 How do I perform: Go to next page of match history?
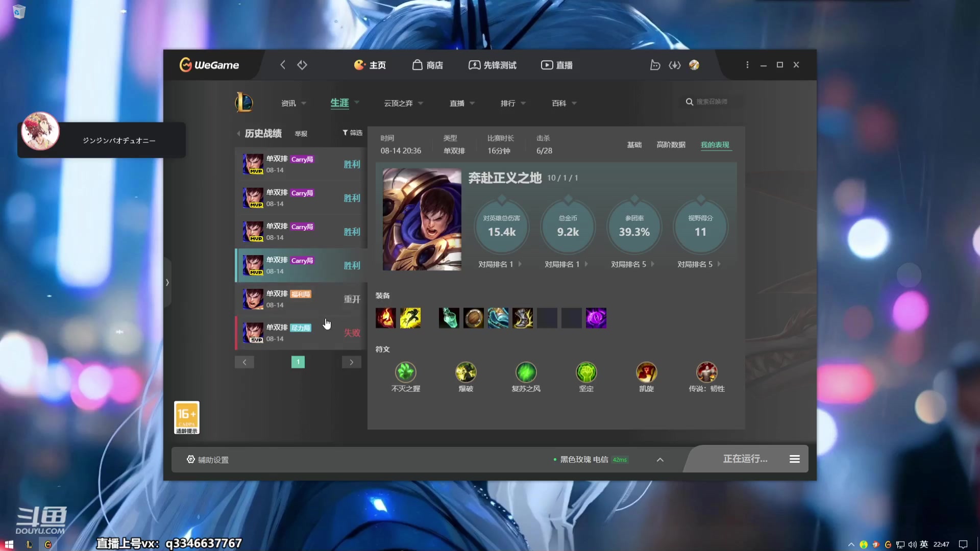pyautogui.click(x=352, y=362)
